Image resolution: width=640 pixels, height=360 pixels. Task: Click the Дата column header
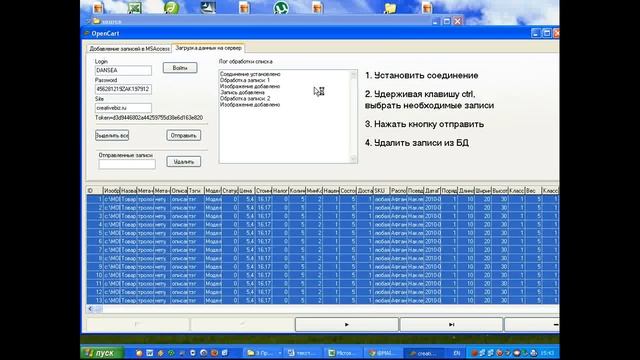[432, 191]
